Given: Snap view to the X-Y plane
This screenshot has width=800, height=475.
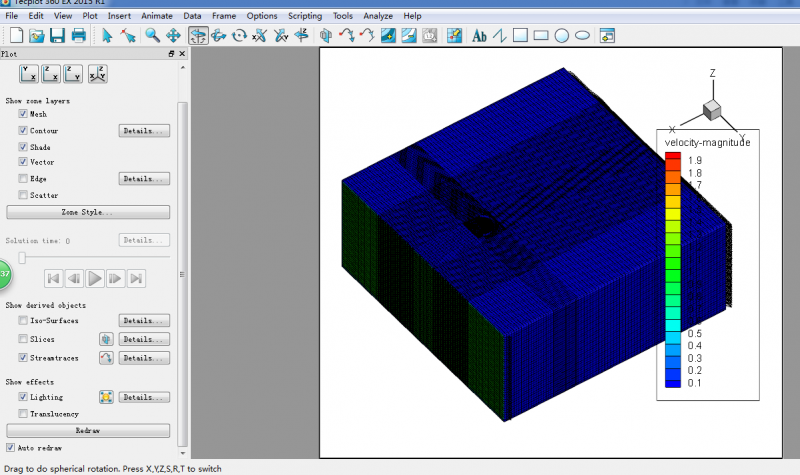Looking at the screenshot, I should [x=29, y=74].
